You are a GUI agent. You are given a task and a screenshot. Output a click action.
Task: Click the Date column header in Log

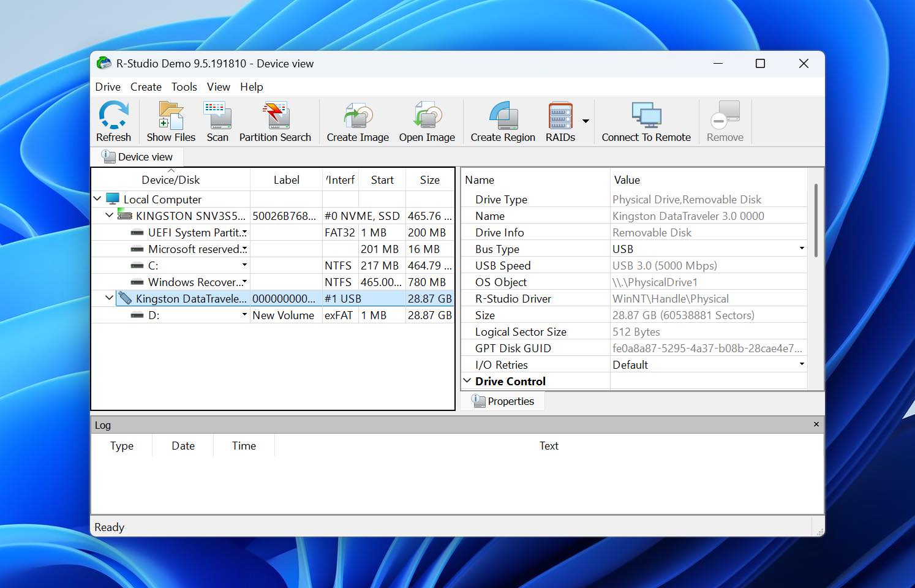pyautogui.click(x=183, y=446)
